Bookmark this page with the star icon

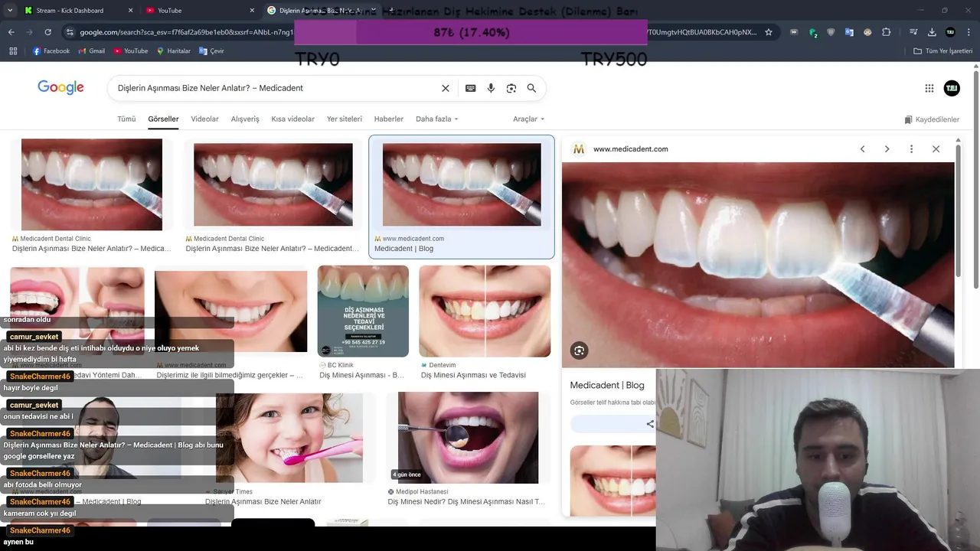tap(769, 32)
